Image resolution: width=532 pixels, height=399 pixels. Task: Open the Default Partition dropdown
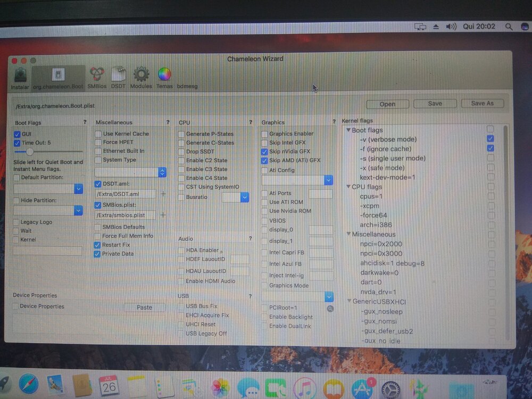coord(78,189)
